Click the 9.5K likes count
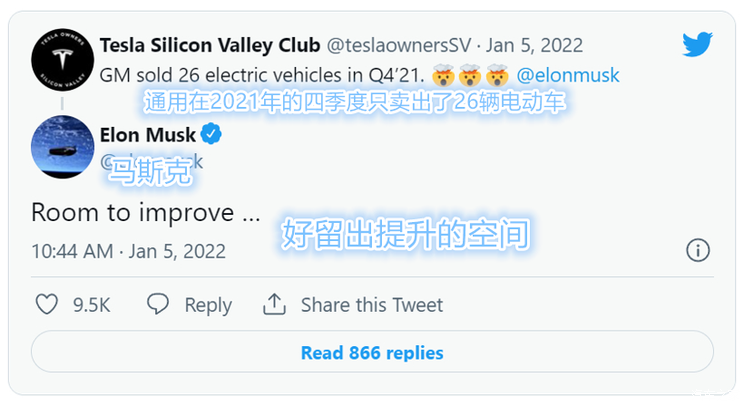744x406 pixels. [91, 305]
